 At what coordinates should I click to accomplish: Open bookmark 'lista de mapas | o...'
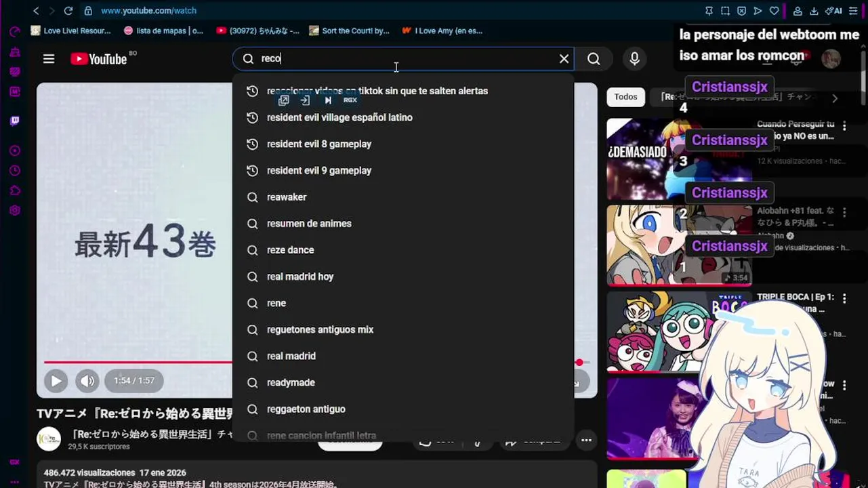163,30
